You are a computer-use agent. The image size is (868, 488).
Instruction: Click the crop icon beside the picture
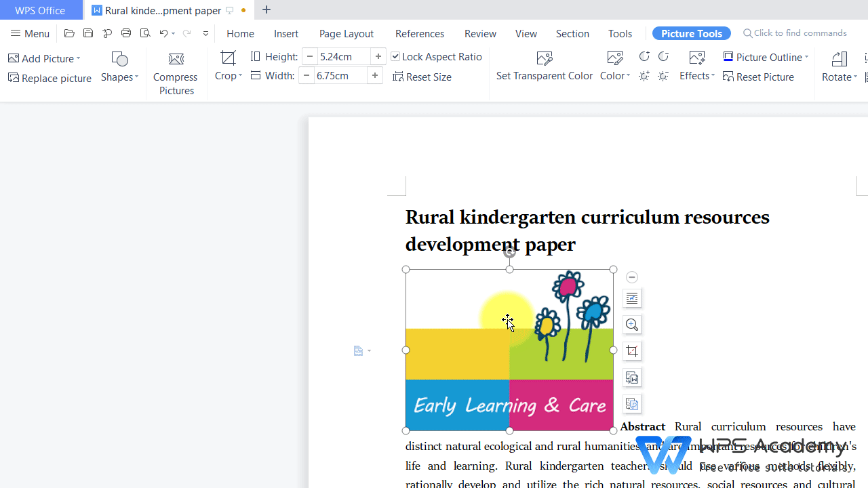[x=632, y=351]
